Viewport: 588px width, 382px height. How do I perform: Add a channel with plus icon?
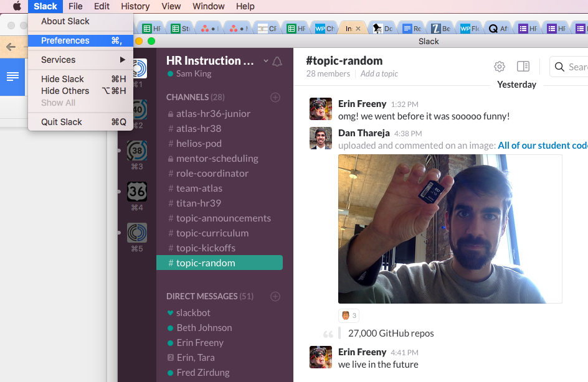(275, 98)
